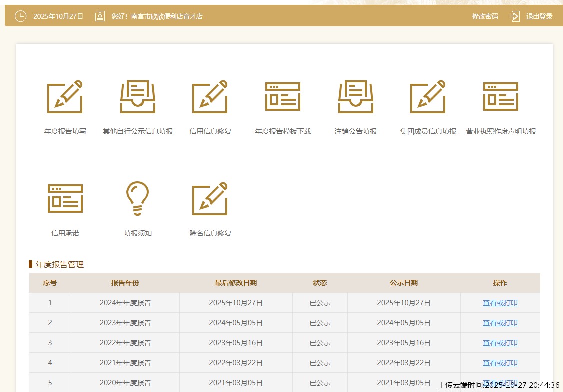Screen dimensions: 563x392
Task: Select the 2024年年度报告 row cell
Action: 125,303
